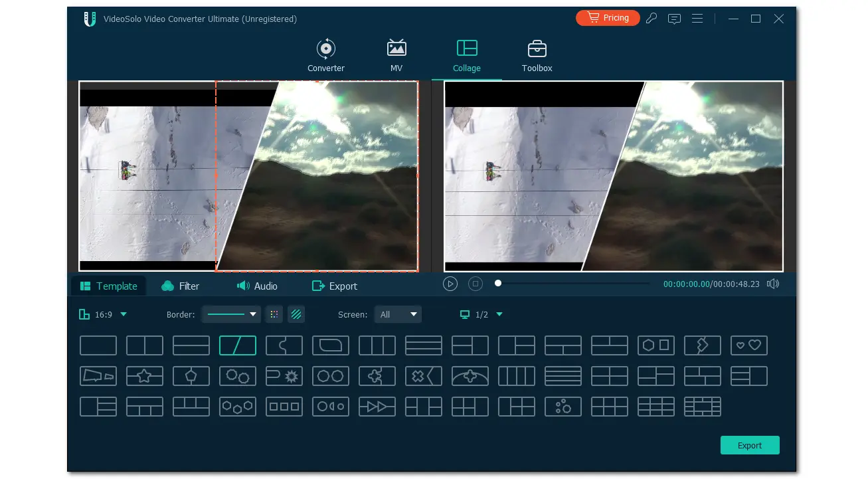Toggle the border color palette button
Viewport: 868px width, 479px height.
coord(274,314)
